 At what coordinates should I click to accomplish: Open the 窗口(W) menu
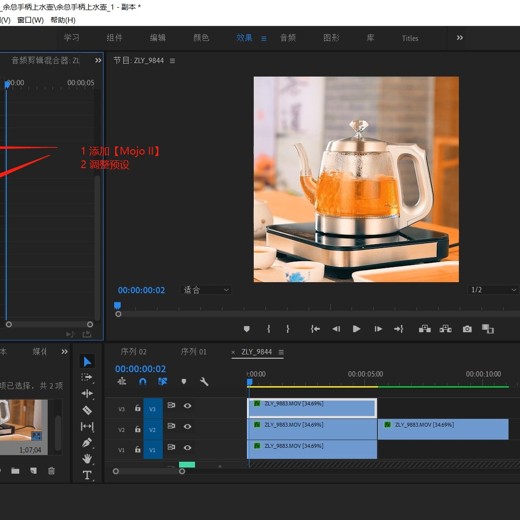(x=30, y=20)
